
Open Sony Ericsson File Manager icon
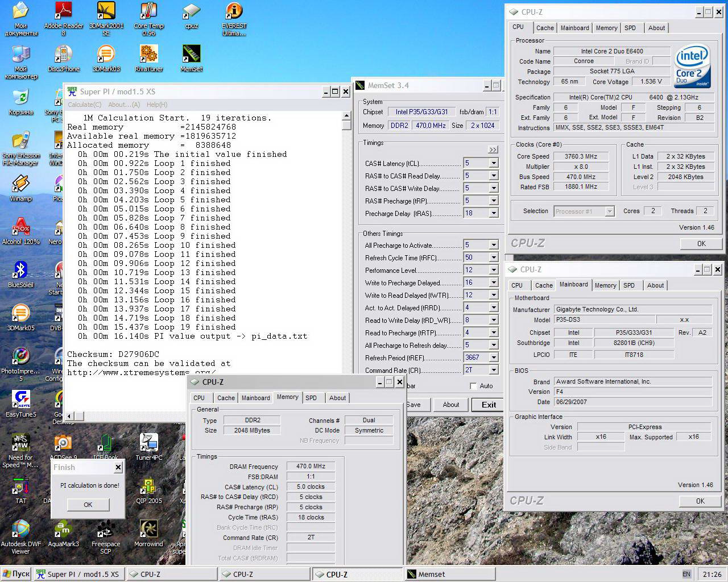click(20, 149)
